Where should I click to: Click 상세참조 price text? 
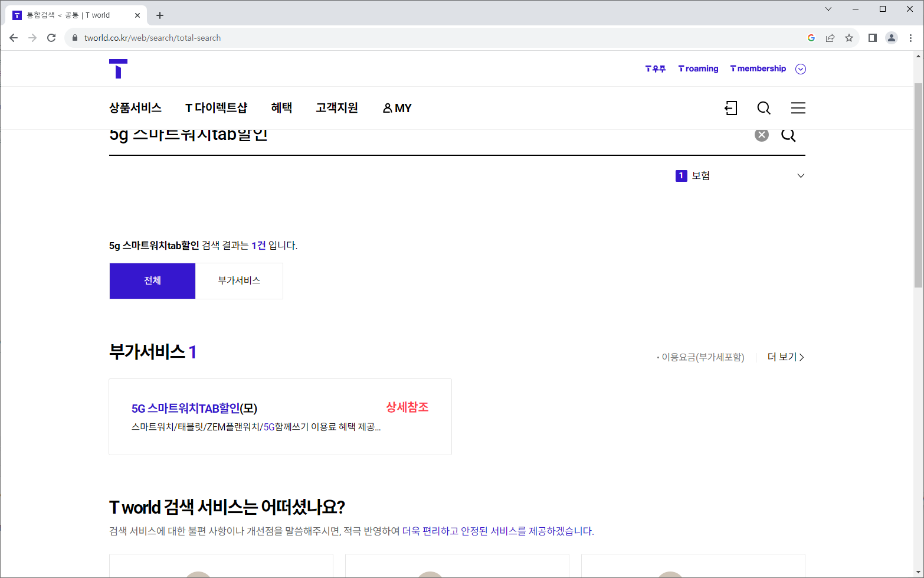tap(407, 407)
